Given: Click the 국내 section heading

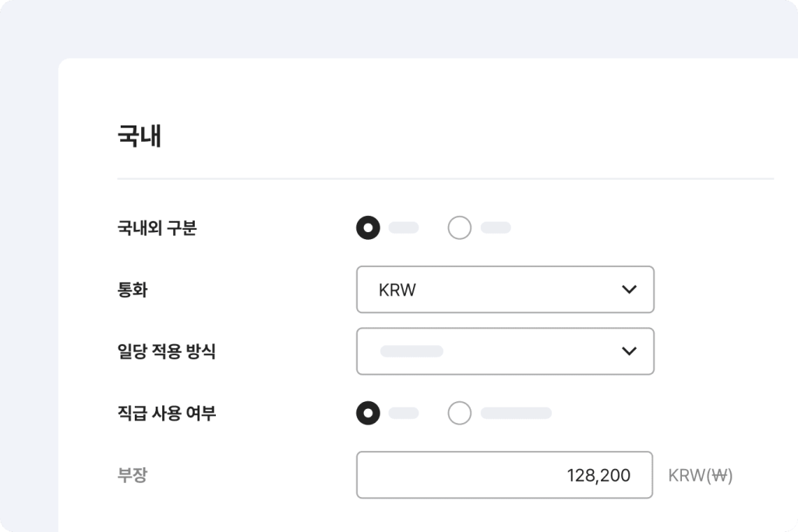Looking at the screenshot, I should coord(139,137).
